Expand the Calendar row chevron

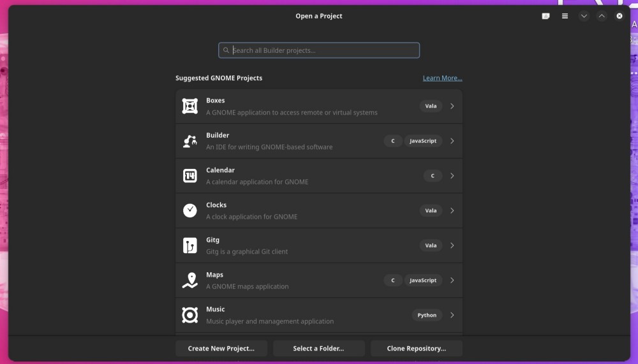[x=452, y=176]
